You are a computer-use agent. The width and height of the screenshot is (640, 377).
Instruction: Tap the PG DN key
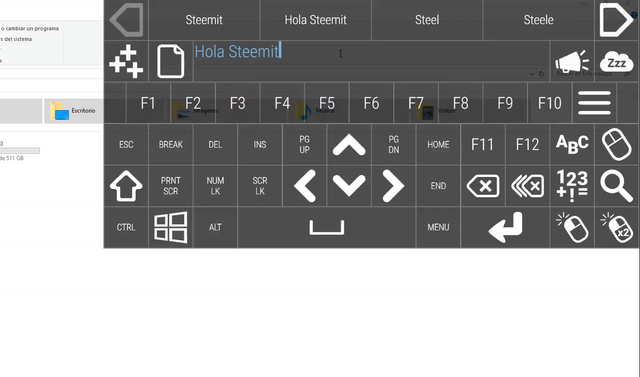coord(393,144)
